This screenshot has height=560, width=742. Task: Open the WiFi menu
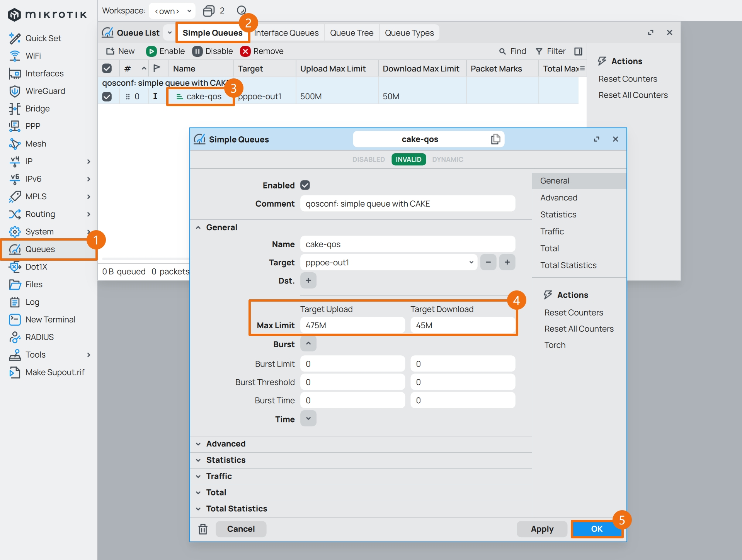coord(33,56)
